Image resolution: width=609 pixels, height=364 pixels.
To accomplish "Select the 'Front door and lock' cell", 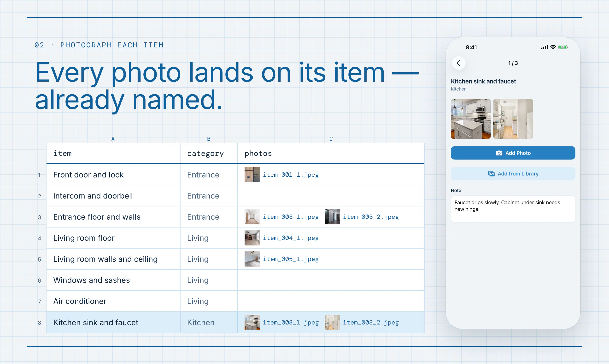I will click(x=113, y=175).
